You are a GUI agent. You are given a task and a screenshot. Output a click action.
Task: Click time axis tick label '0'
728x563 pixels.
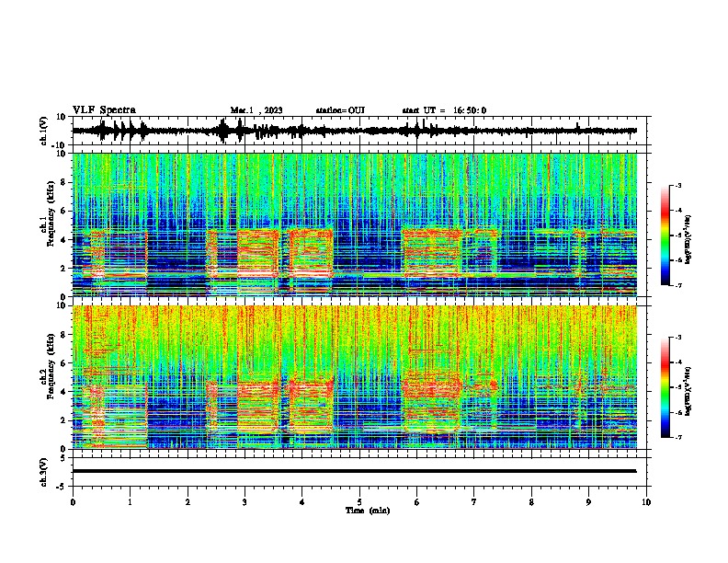[73, 502]
